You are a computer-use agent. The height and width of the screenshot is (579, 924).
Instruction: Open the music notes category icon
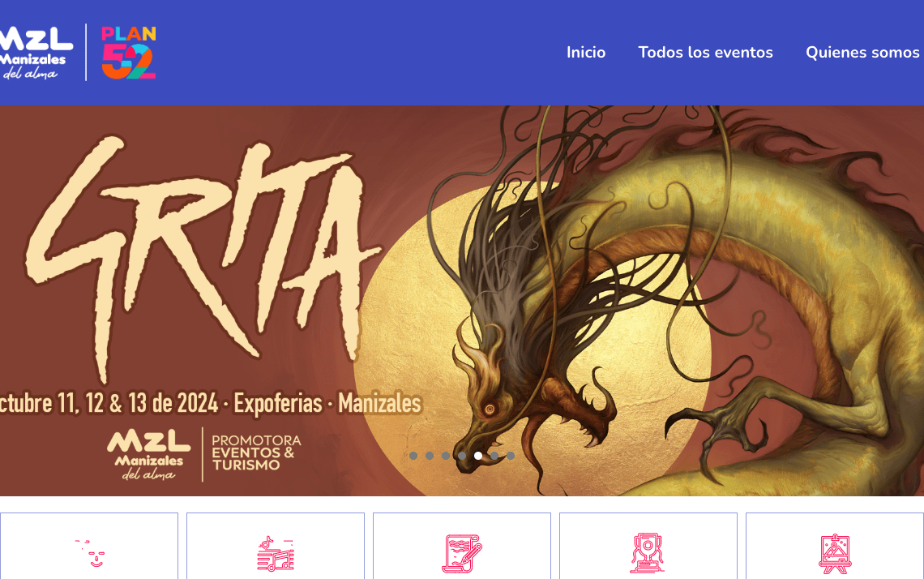(x=276, y=554)
